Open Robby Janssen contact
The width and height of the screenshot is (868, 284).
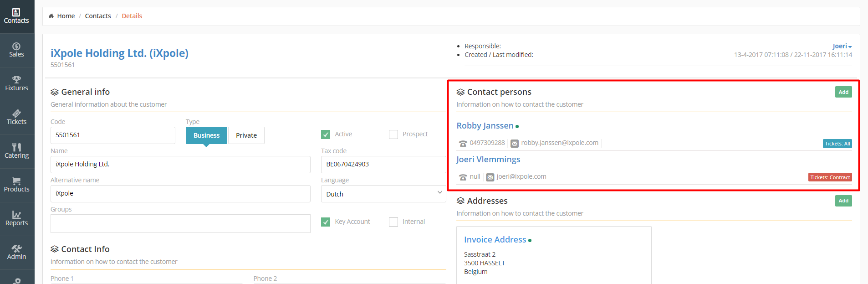pos(485,126)
